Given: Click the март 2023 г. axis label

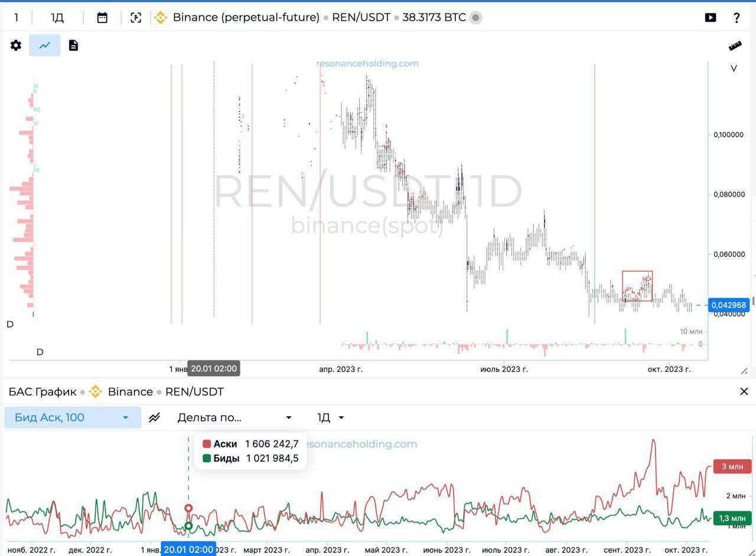Looking at the screenshot, I should pos(266,550).
